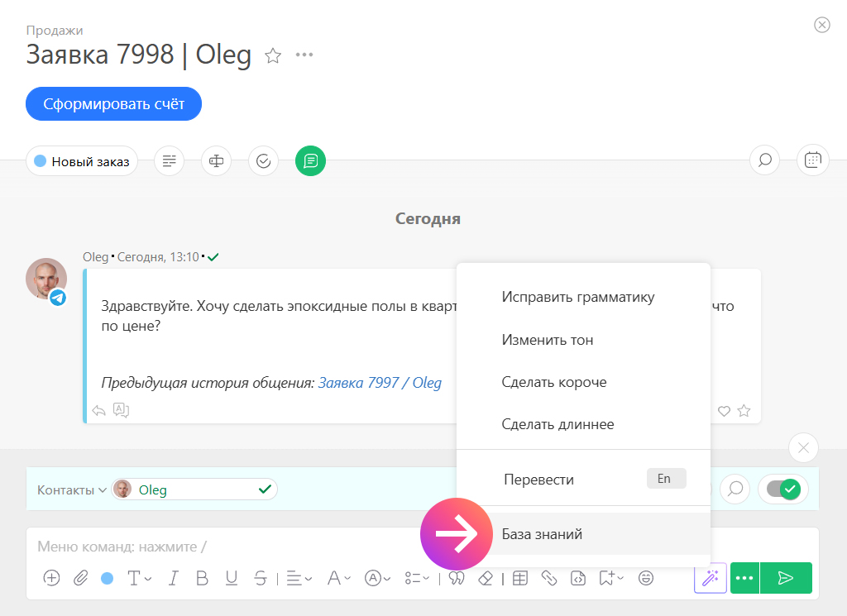The image size is (847, 616).
Task: Open the calendar icon in header
Action: coord(812,160)
